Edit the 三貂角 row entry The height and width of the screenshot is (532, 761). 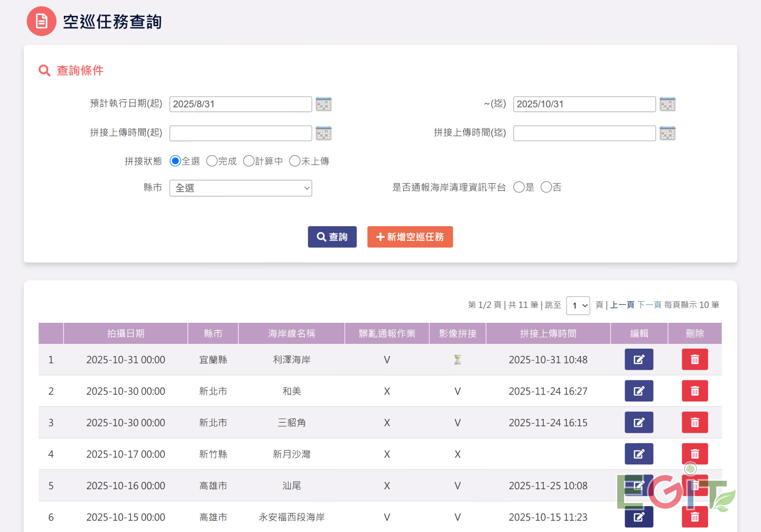pyautogui.click(x=639, y=423)
